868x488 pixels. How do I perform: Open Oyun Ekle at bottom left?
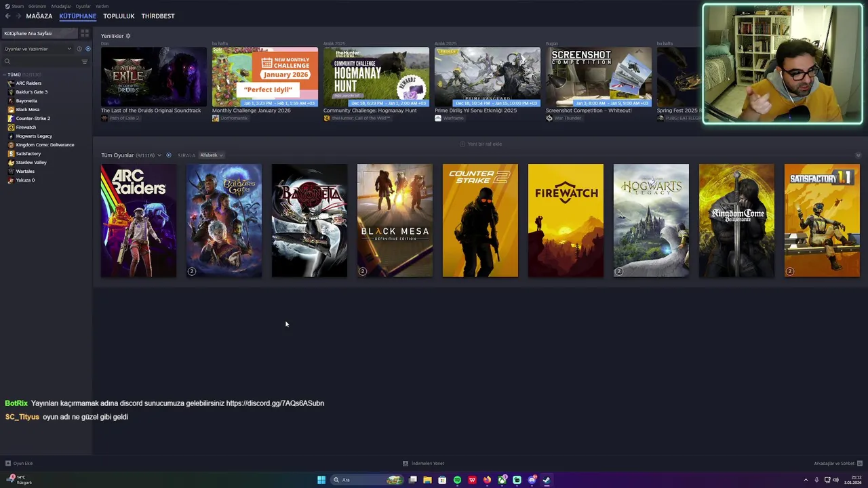tap(19, 464)
